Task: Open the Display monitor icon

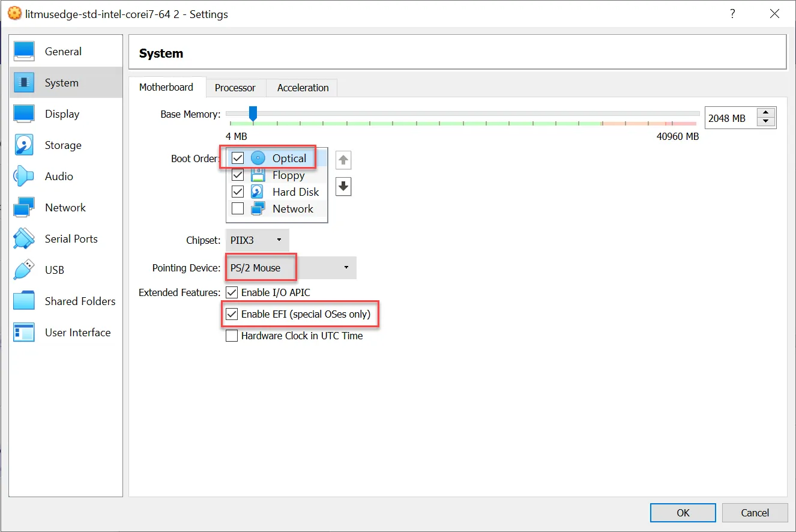Action: [24, 113]
